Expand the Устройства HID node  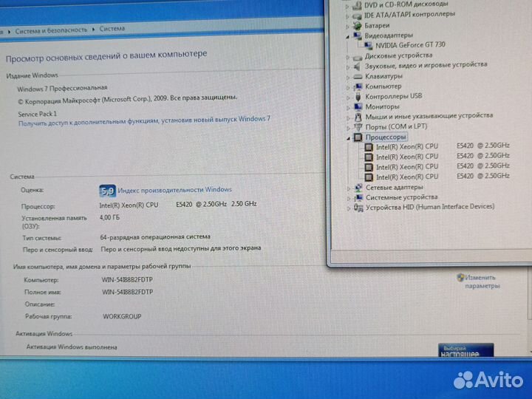tap(349, 208)
